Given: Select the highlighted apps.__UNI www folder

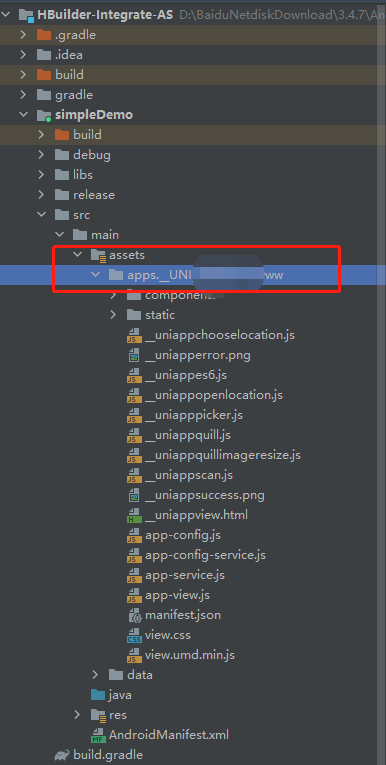Looking at the screenshot, I should click(x=193, y=275).
